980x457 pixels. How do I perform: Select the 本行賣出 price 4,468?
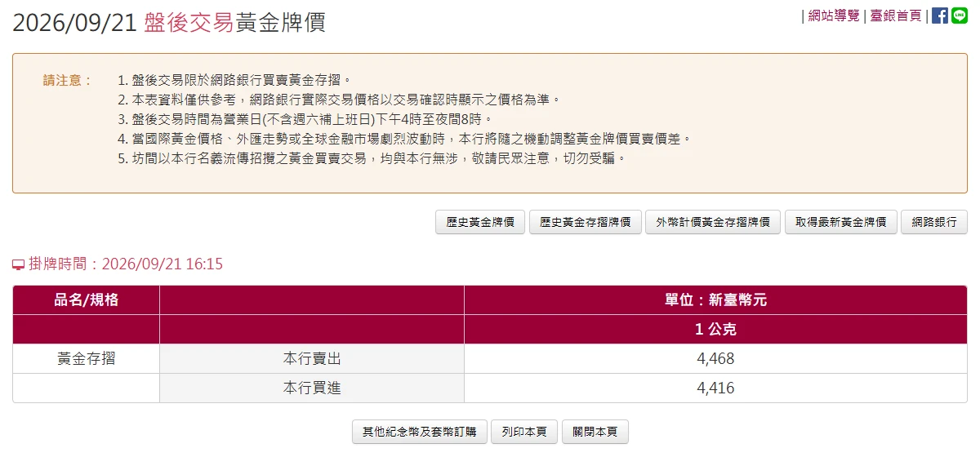click(715, 358)
